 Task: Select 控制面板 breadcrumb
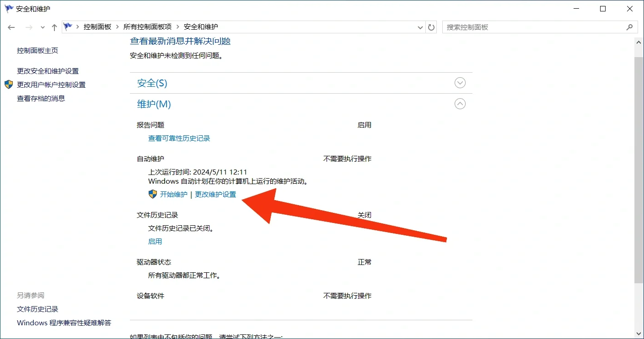97,27
